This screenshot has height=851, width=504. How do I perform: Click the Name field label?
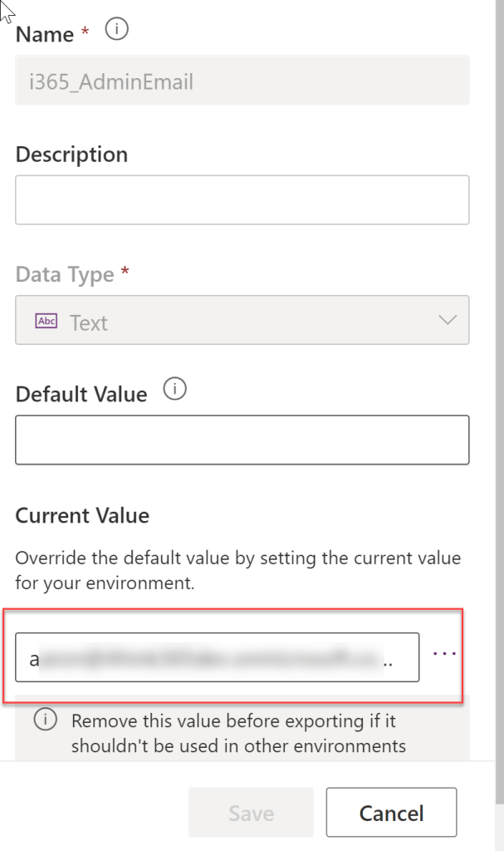click(x=45, y=35)
